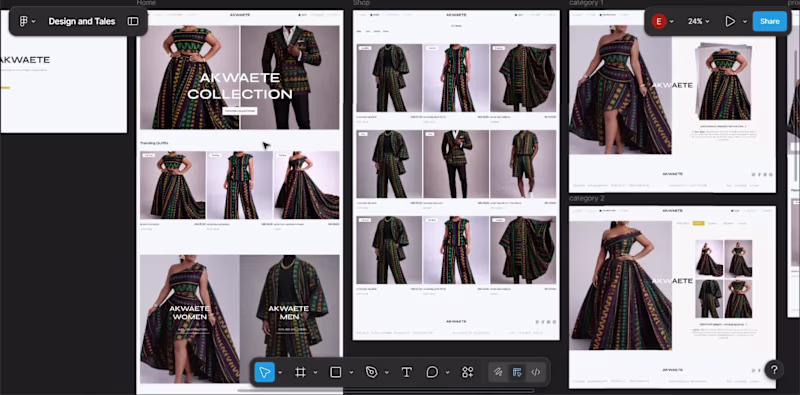Toggle the sidebar panel icon beside Design and Tales

(133, 21)
